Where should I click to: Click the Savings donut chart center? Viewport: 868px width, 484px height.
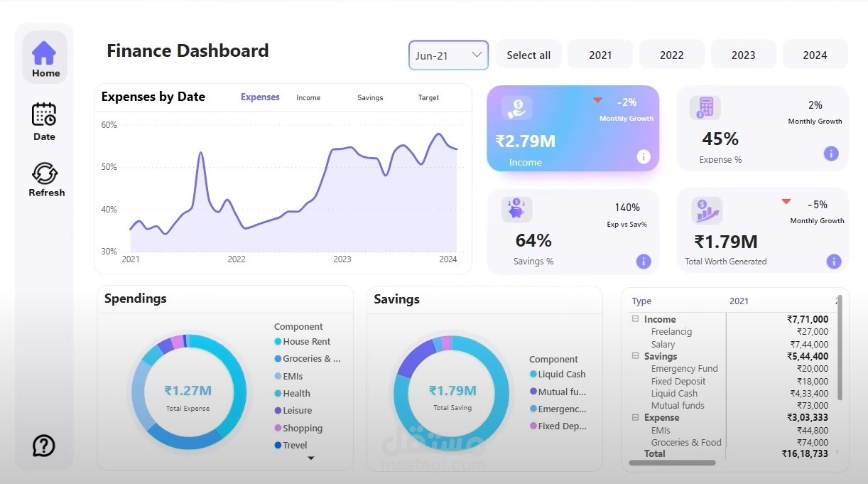click(x=452, y=393)
